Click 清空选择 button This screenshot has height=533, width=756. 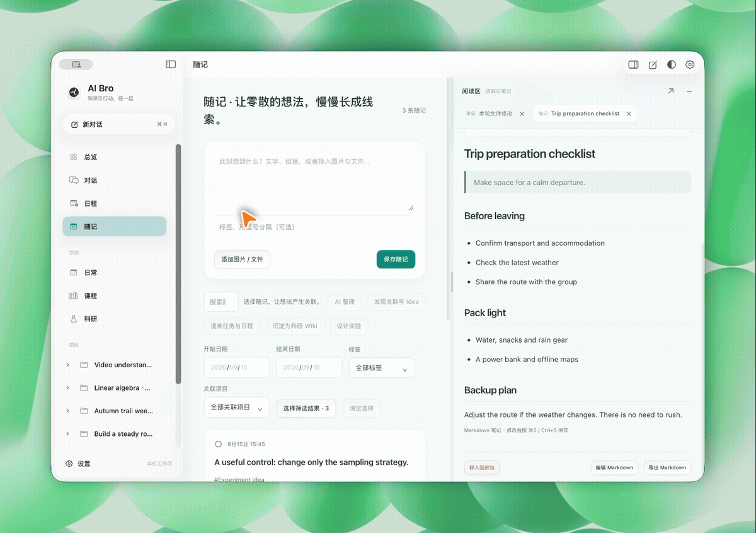pos(362,408)
